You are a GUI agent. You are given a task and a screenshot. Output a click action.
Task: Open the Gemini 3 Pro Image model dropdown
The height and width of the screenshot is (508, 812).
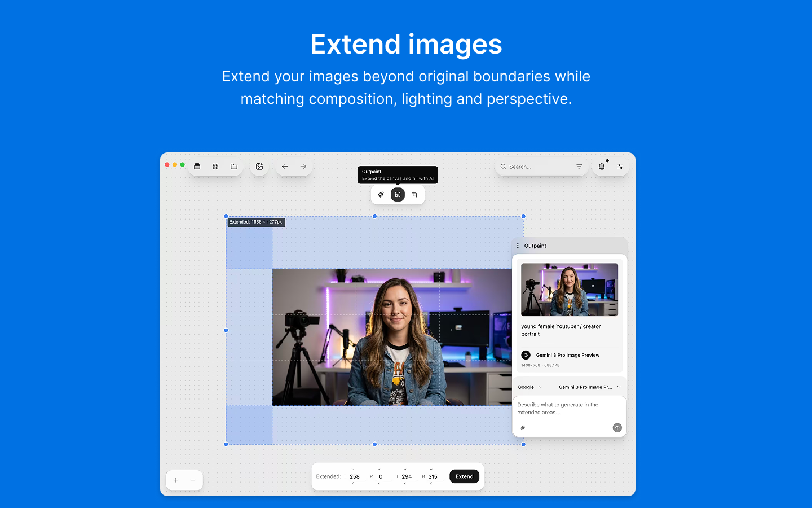(x=589, y=387)
